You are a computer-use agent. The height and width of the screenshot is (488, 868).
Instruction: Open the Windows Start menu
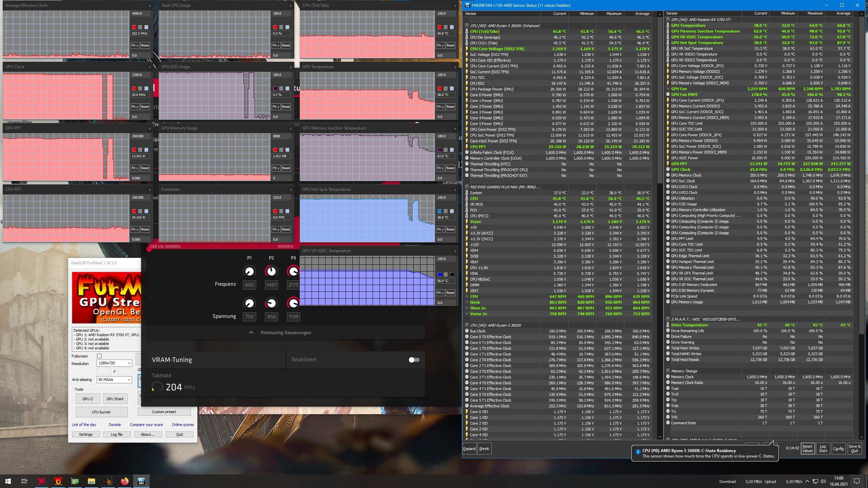(x=8, y=481)
